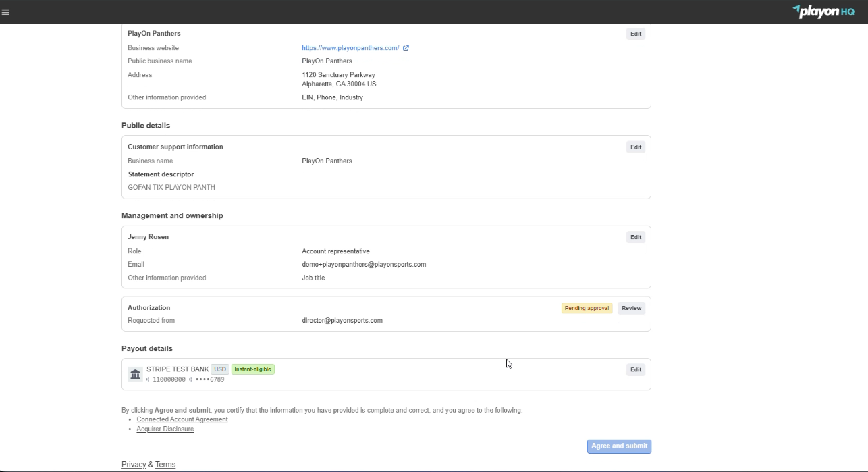Viewport: 868px width, 472px height.
Task: Click the Account representative role value
Action: click(x=335, y=251)
